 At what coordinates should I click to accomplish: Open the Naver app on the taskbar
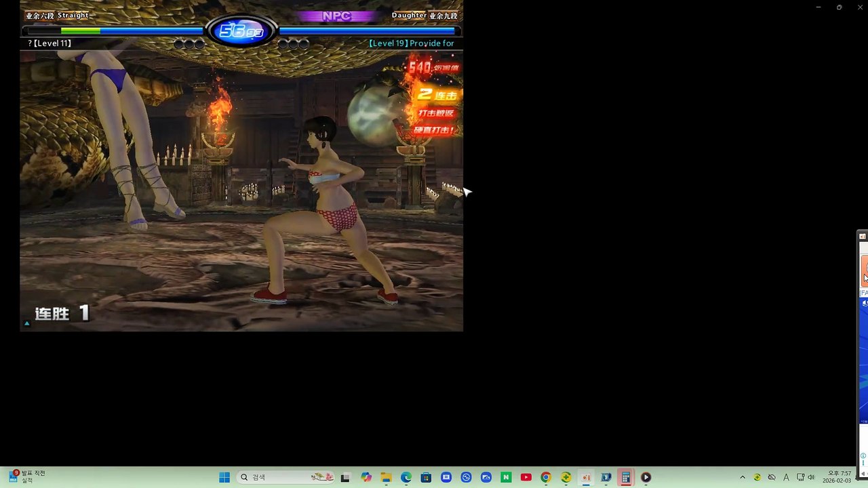click(506, 477)
